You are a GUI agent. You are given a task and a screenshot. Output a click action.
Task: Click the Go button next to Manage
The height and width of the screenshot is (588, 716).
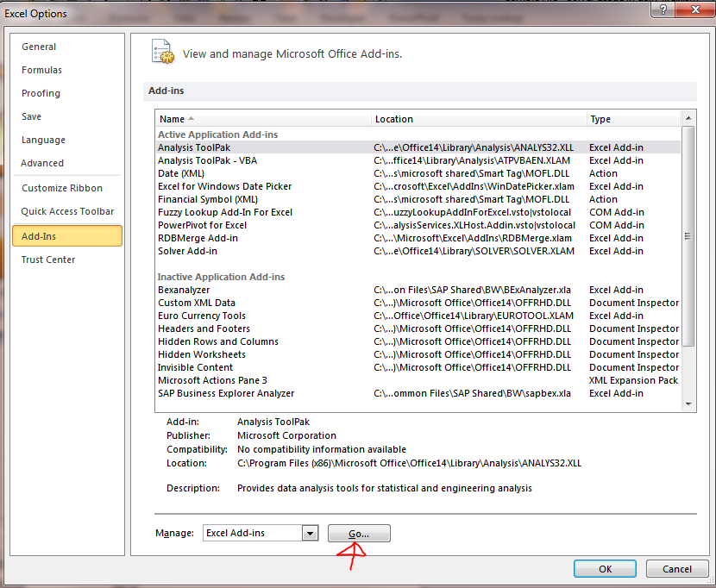click(x=359, y=533)
